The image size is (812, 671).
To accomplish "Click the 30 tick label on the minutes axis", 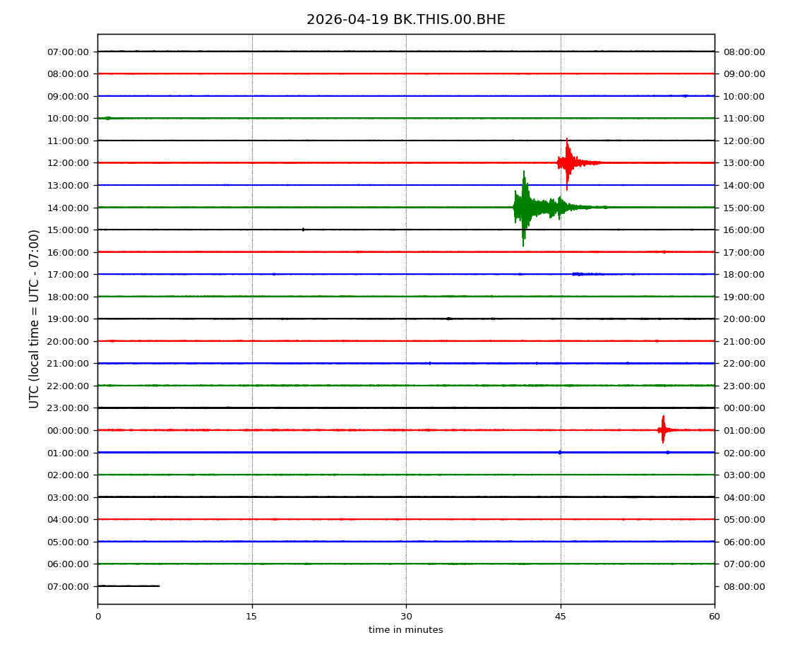I will point(406,617).
